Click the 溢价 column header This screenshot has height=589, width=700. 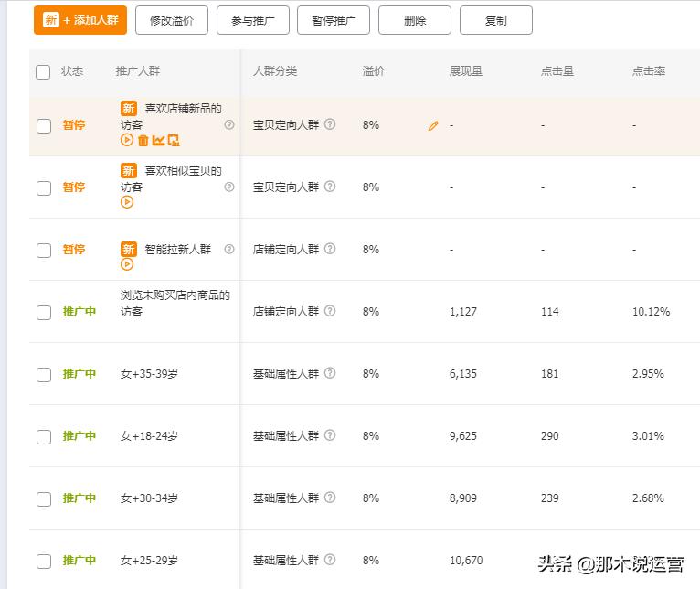(x=373, y=71)
